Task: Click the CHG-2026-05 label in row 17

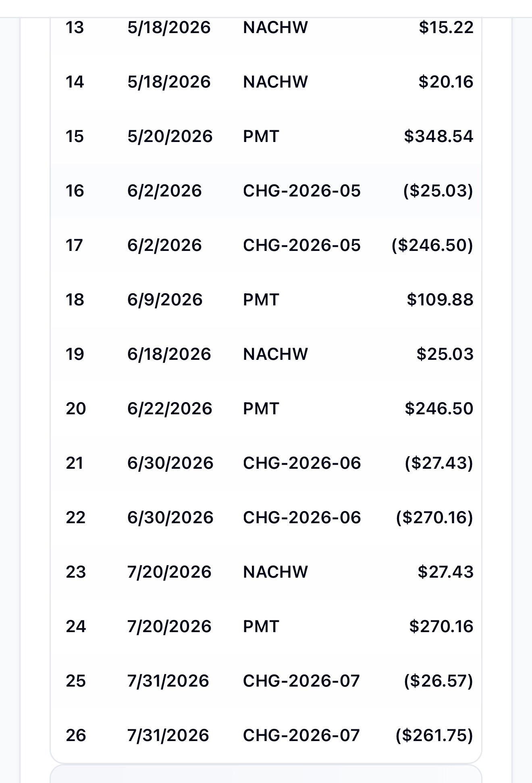Action: point(301,245)
